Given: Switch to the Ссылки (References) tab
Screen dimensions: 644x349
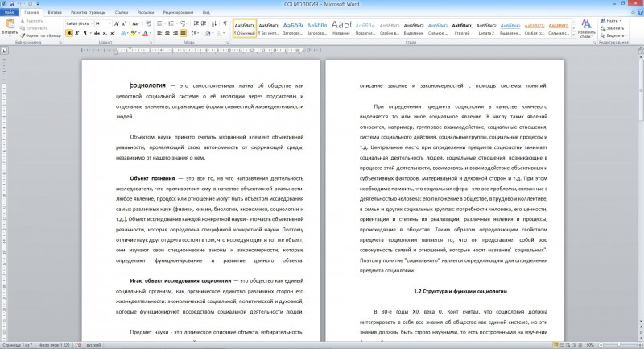Looking at the screenshot, I should point(122,12).
